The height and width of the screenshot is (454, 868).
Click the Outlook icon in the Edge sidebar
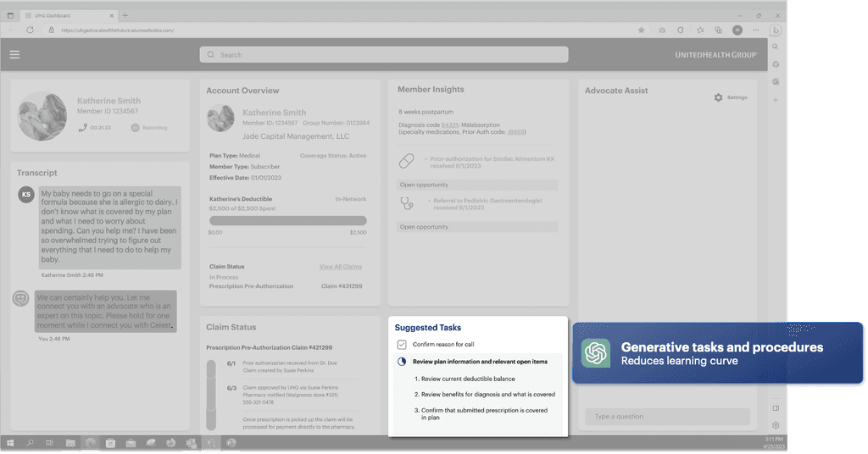[x=776, y=81]
